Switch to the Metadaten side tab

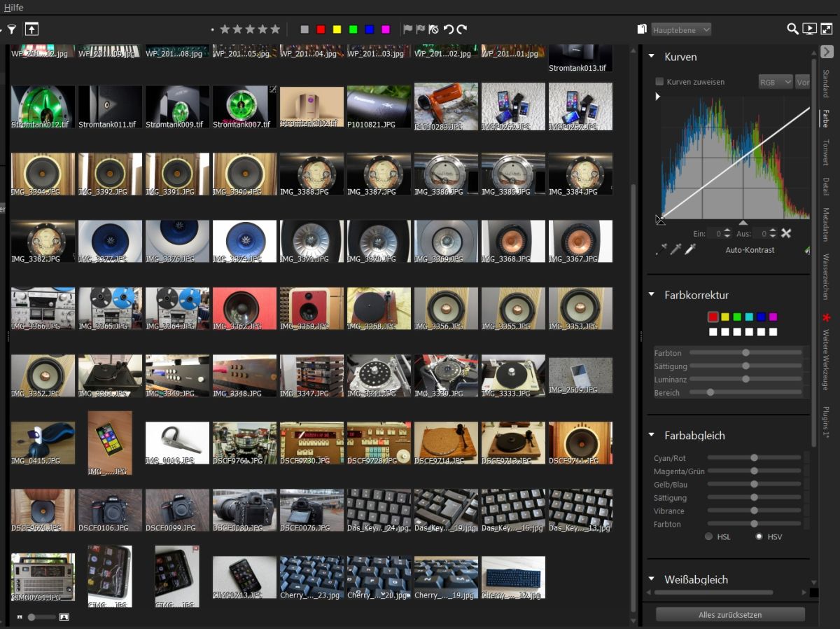[x=826, y=224]
